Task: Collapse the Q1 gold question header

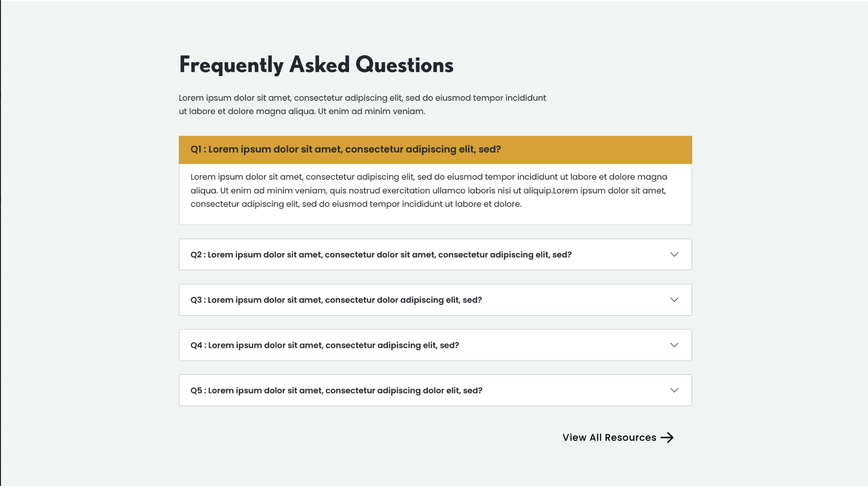Action: point(435,150)
